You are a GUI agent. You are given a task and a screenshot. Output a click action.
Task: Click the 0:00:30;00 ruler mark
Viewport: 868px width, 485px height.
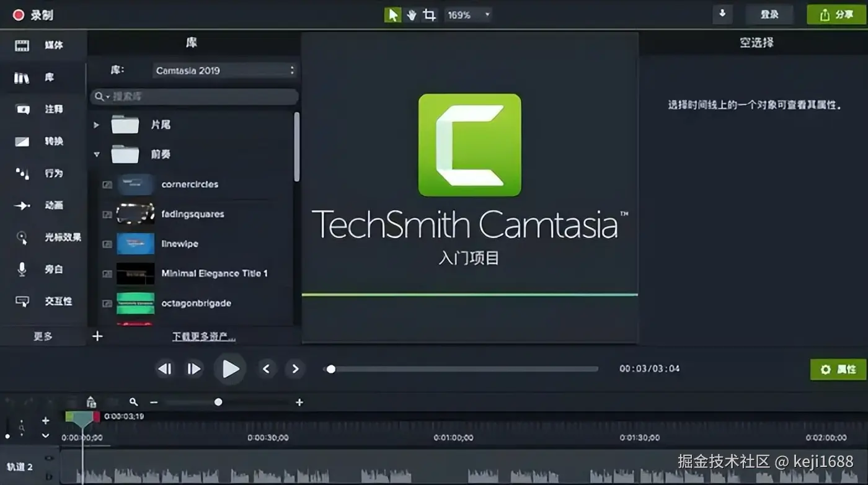tap(268, 437)
